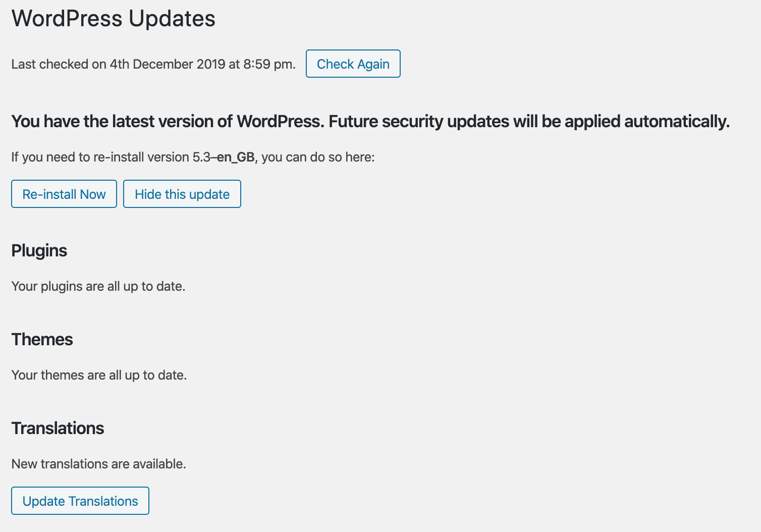
Task: Click the Themes section heading
Action: (x=42, y=339)
